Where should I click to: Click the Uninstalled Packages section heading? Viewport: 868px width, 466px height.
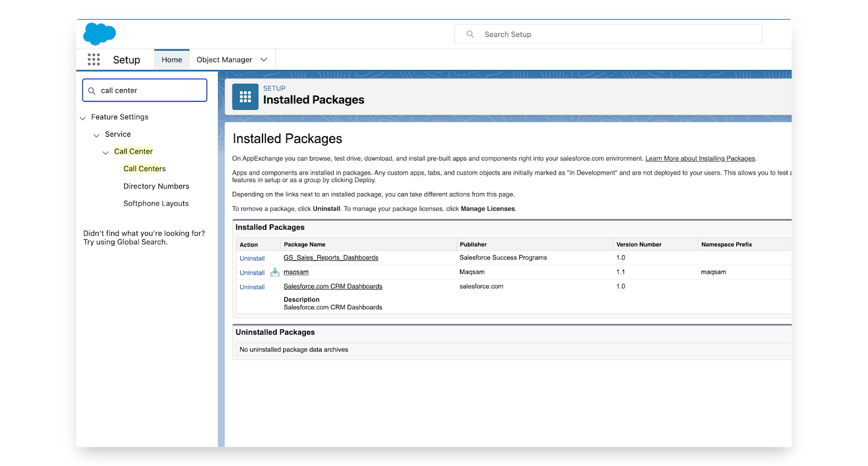(275, 332)
